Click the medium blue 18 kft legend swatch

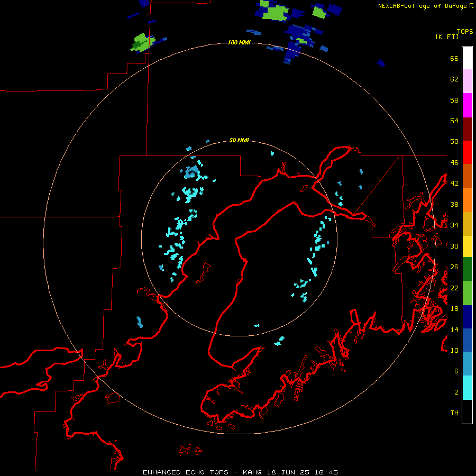[467, 340]
